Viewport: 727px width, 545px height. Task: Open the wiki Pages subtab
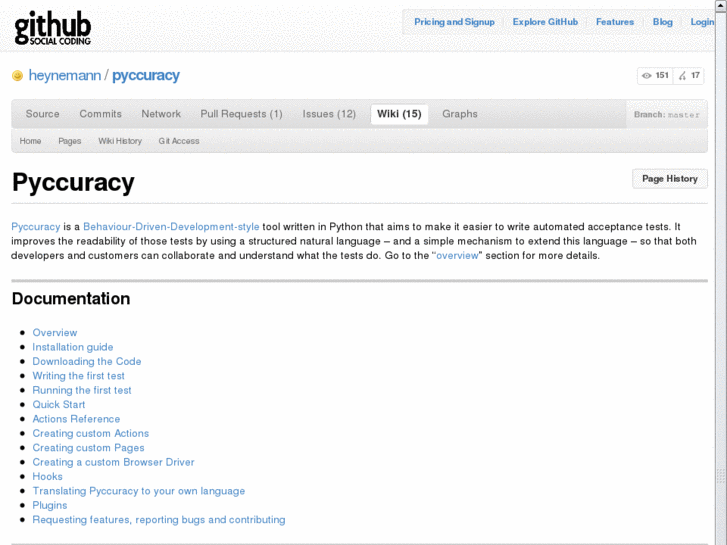pyautogui.click(x=70, y=141)
